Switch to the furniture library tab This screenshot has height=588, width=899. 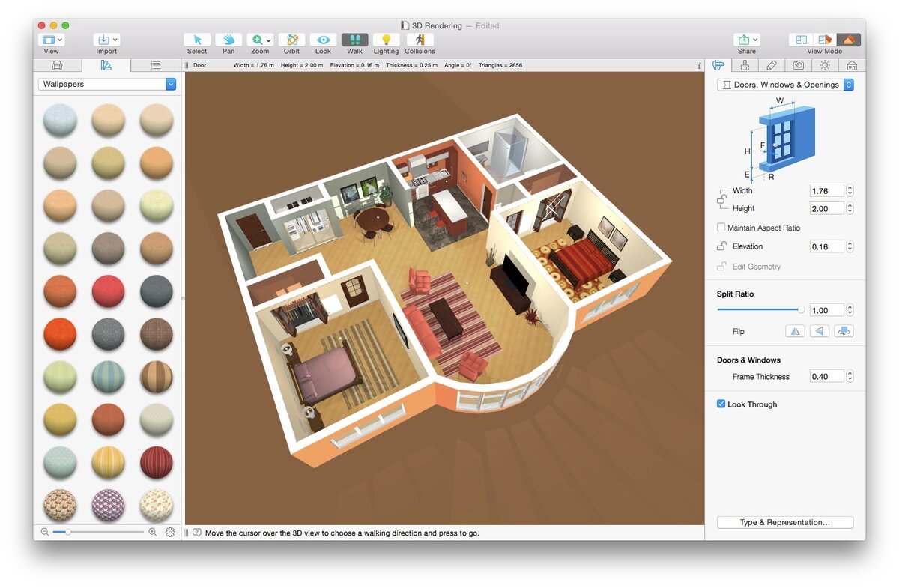pos(58,65)
